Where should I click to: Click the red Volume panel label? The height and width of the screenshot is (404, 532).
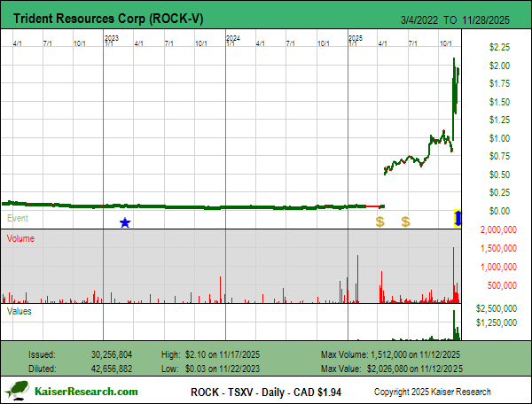point(20,238)
